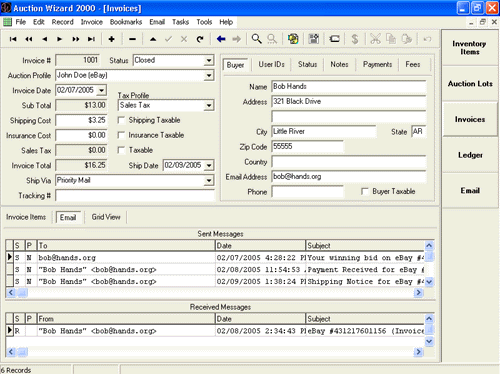Enable the Shipping Taxable checkbox

tap(122, 120)
